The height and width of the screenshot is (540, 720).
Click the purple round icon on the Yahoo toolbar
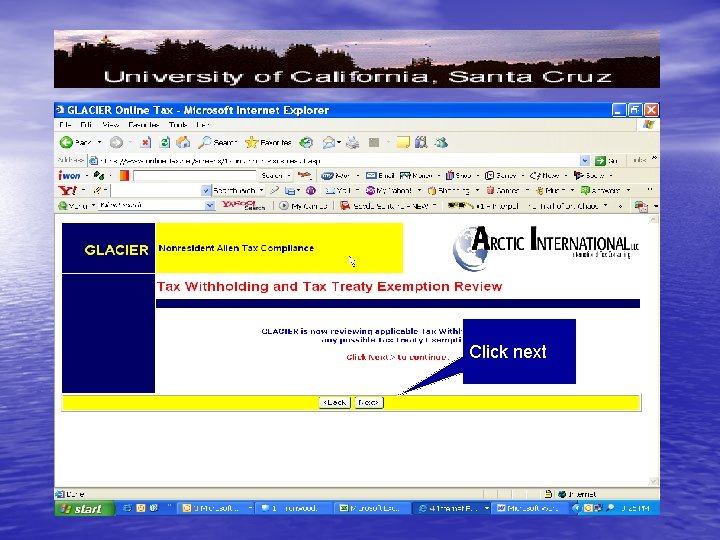[311, 190]
